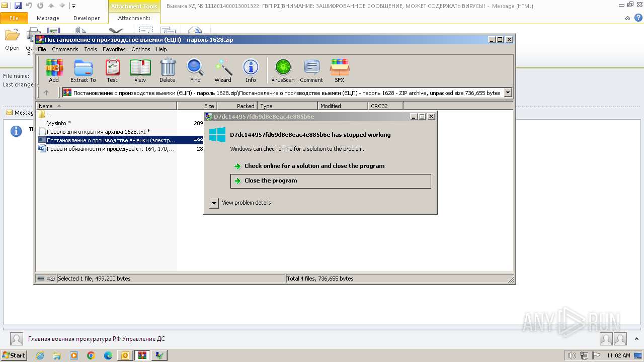644x362 pixels.
Task: Start VirusScan on the archive
Action: [283, 70]
